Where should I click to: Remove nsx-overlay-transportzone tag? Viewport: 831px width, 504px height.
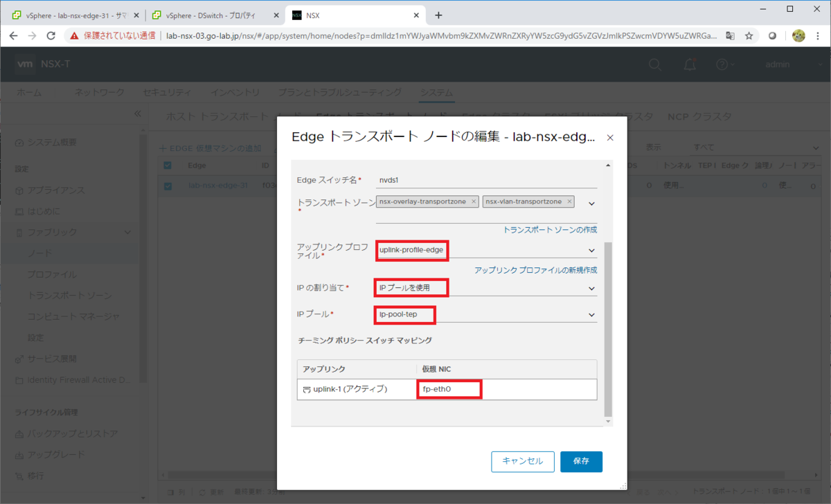(474, 201)
